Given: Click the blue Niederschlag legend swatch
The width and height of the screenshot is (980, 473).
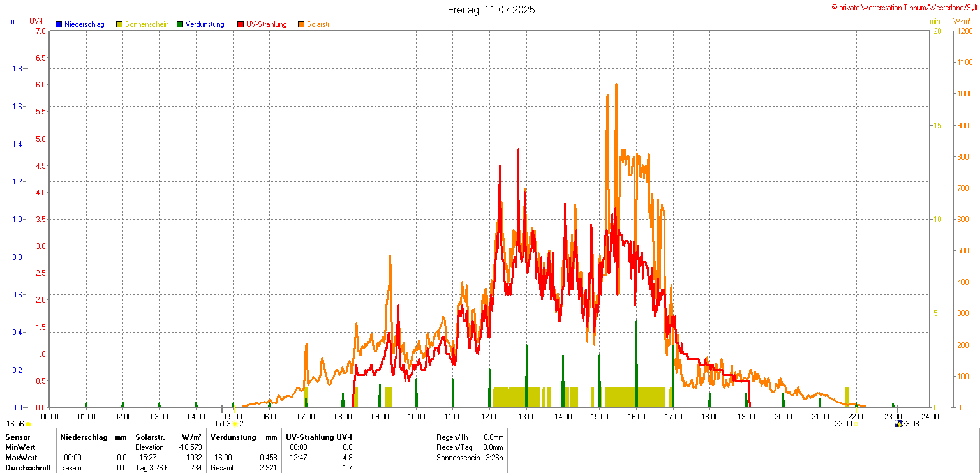Looking at the screenshot, I should (59, 24).
